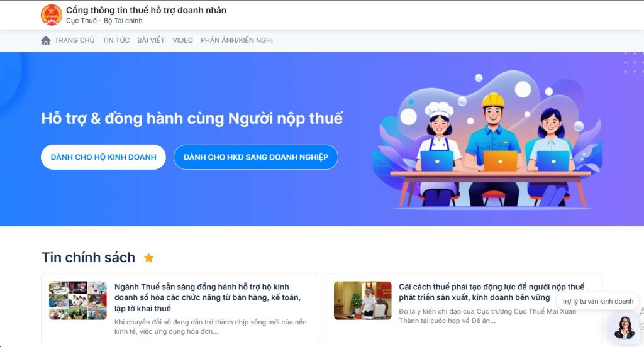Open the meeting room thumbnail of Cải cách thuế article
The image size is (644, 347).
(363, 300)
